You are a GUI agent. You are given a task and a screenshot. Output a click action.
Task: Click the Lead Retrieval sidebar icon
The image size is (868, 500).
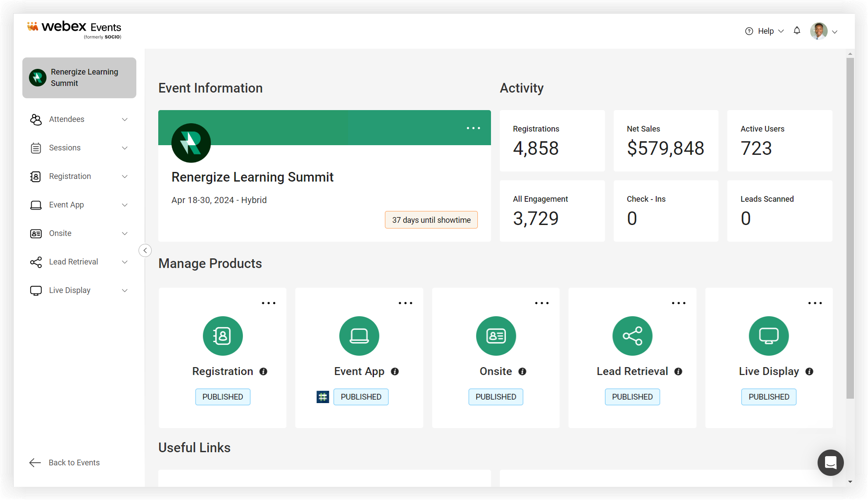click(x=36, y=262)
